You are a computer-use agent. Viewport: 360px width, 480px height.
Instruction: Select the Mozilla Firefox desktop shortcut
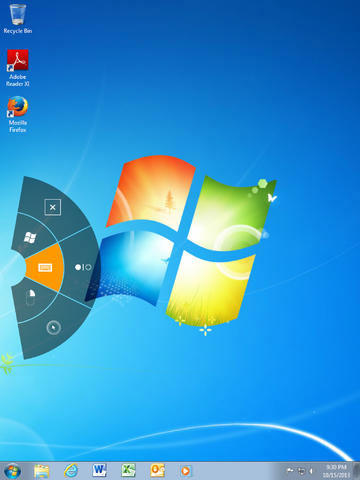point(18,114)
